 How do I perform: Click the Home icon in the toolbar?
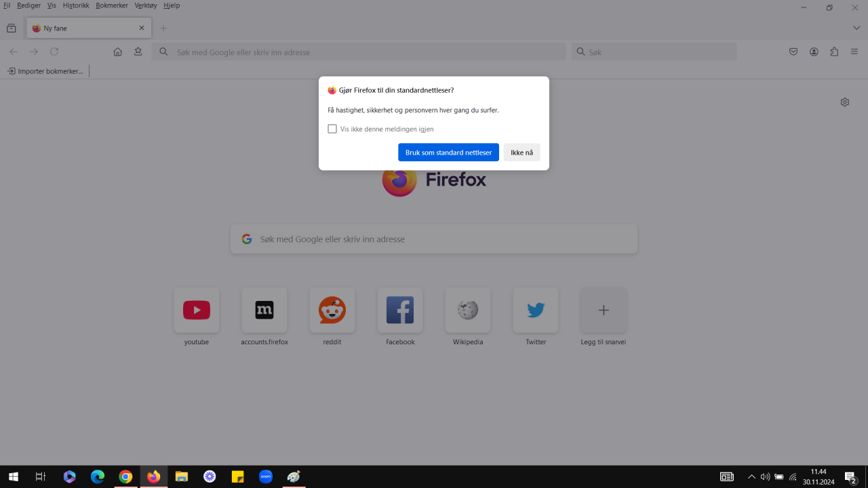coord(117,51)
